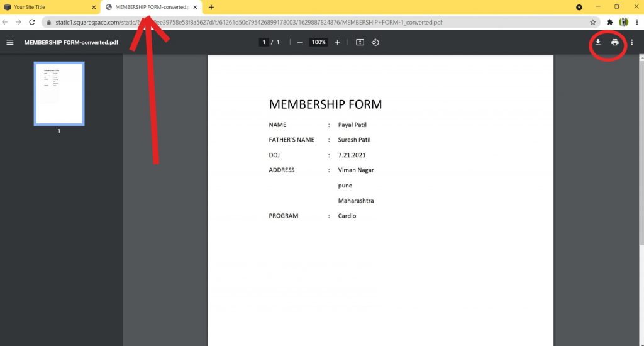Image resolution: width=644 pixels, height=346 pixels.
Task: Click the page number input field
Action: pos(264,42)
